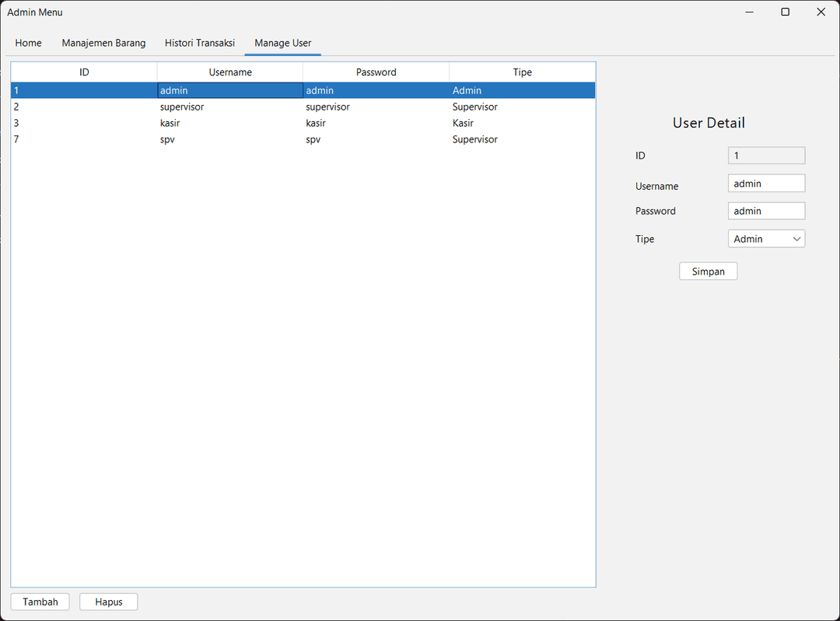Open the Home tab
This screenshot has height=621, width=840.
click(28, 43)
